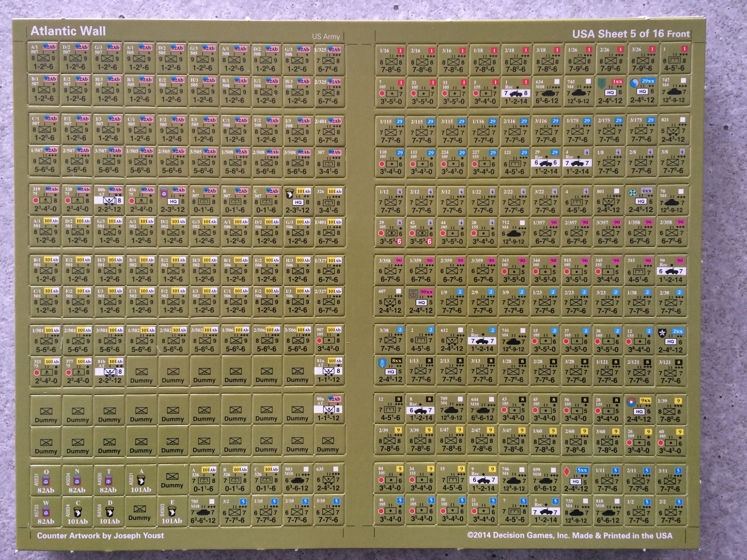Click the 9xx division HQ counter
Image resolution: width=747 pixels, height=560 pixels.
click(x=639, y=410)
